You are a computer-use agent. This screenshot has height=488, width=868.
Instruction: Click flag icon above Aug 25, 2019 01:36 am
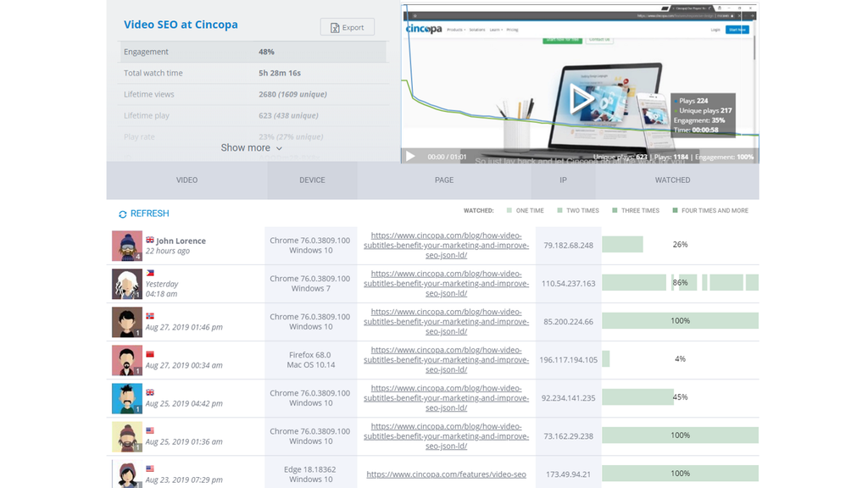click(150, 430)
